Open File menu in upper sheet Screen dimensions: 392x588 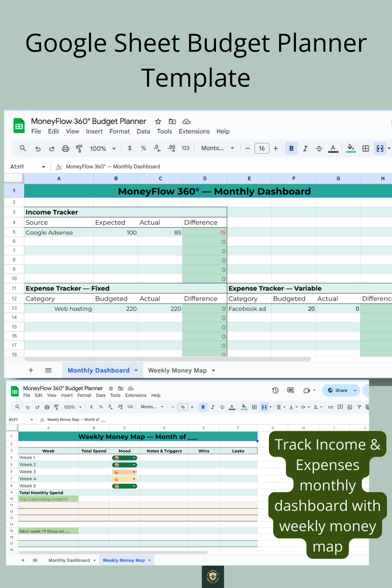click(x=36, y=131)
